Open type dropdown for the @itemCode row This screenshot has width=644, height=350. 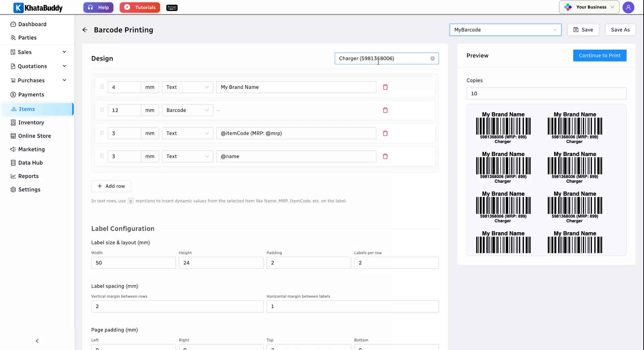click(187, 133)
